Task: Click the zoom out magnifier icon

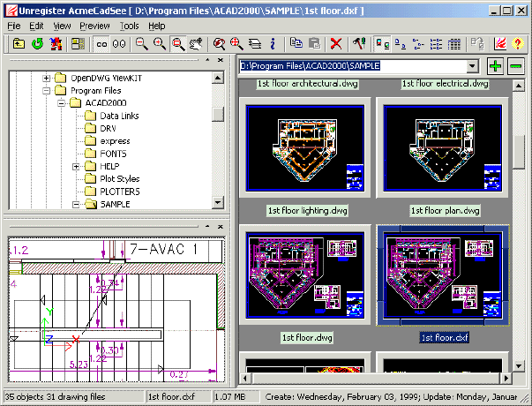Action: (141, 44)
